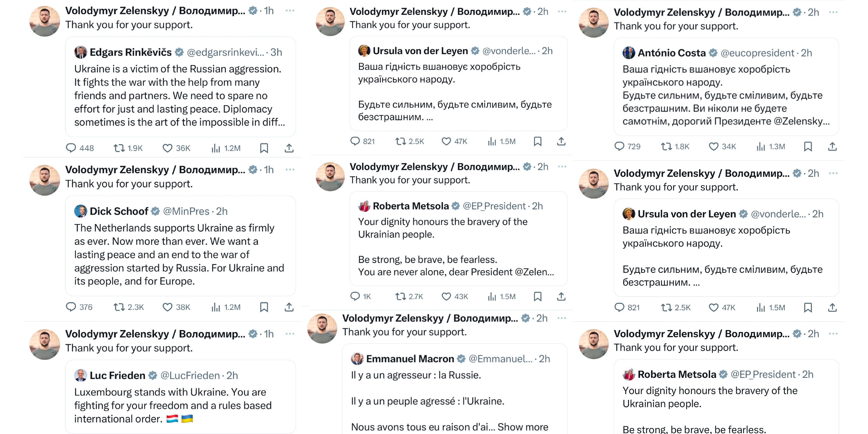Open the quoted Luc Frieden tweet card
868x434 pixels.
(x=180, y=397)
